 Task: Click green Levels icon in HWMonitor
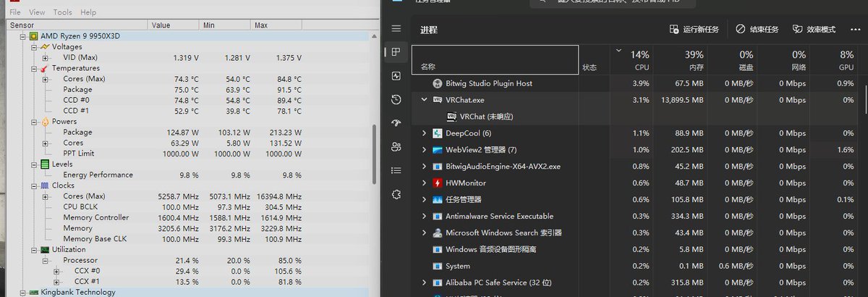coord(45,164)
